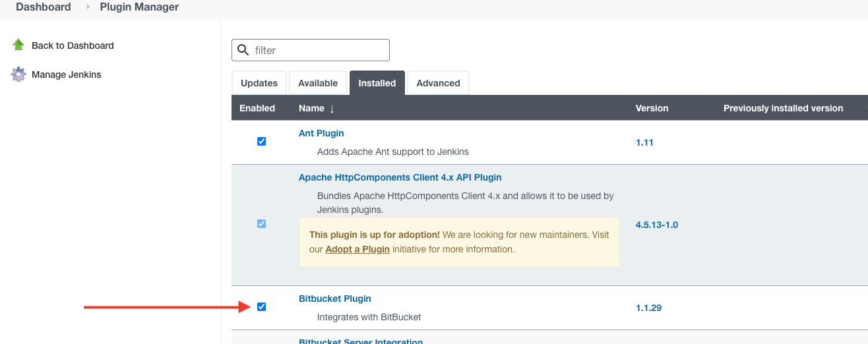Toggle the Ant Plugin enabled checkbox

tap(261, 141)
